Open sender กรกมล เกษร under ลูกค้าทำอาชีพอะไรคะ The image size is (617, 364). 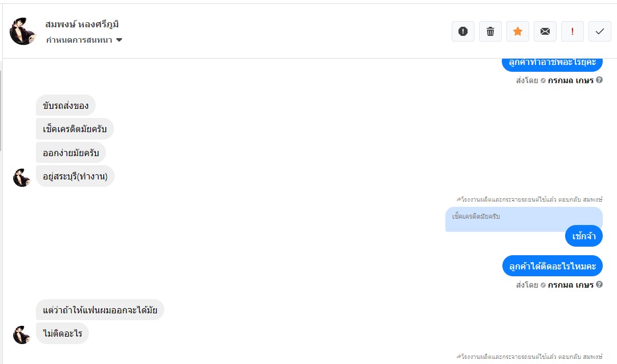coord(570,80)
